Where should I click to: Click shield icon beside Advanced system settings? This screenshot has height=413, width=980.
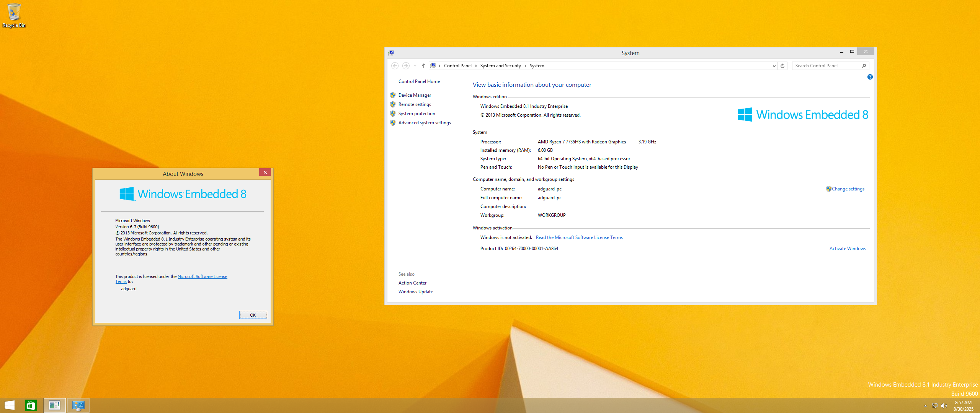coord(393,123)
